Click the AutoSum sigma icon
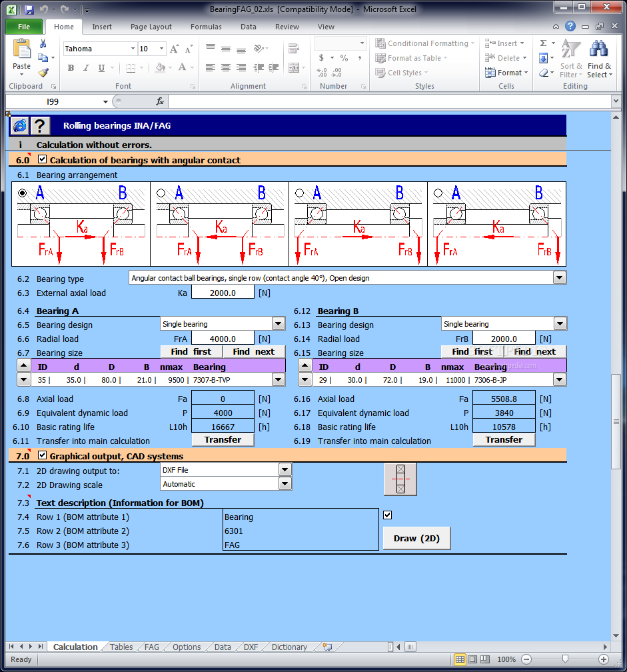Viewport: 627px width, 672px height. [x=544, y=43]
